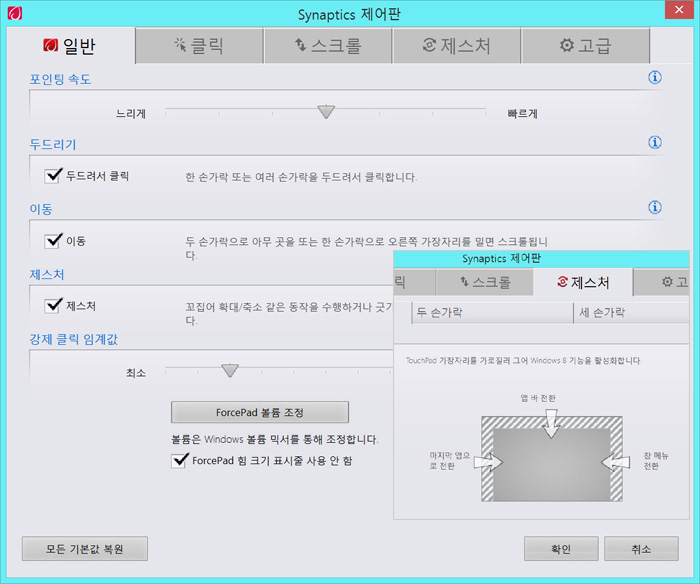Click the touchpad diagram in overlay
This screenshot has width=700, height=584.
[552, 459]
